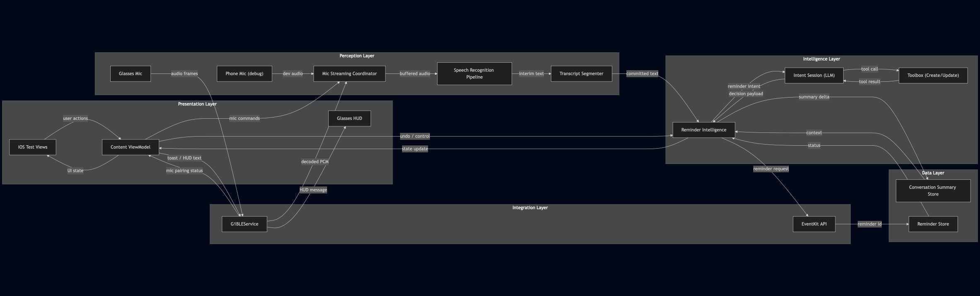Click the Glasses Mic node
The image size is (980, 296).
click(130, 73)
